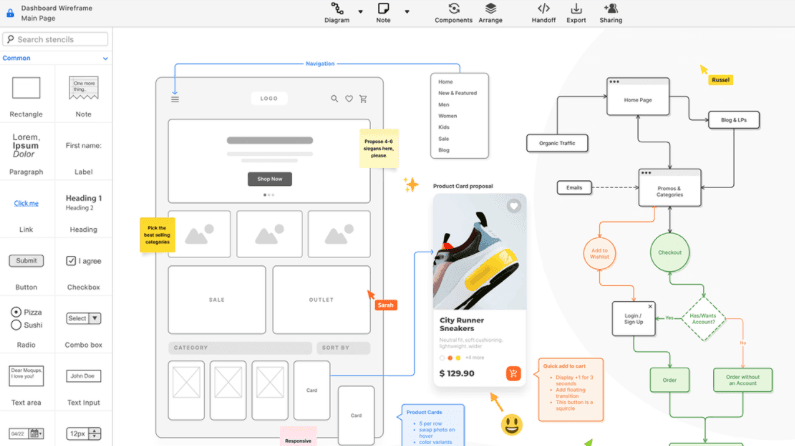
Task: Open the Arrange menu
Action: (x=490, y=13)
